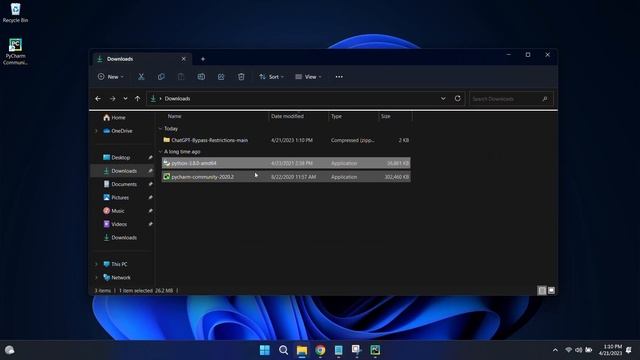The image size is (640, 360).
Task: Go forward with the right arrow
Action: click(x=112, y=99)
